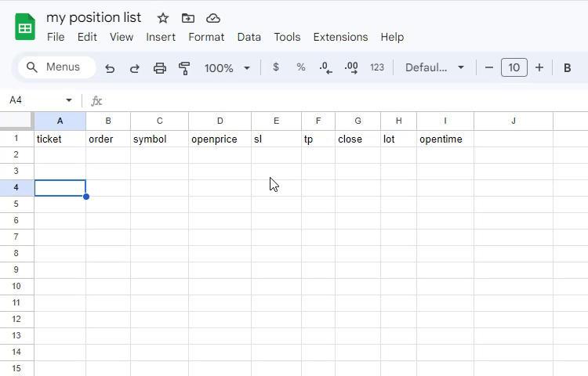Click the undo arrow icon
The height and width of the screenshot is (376, 588).
110,68
